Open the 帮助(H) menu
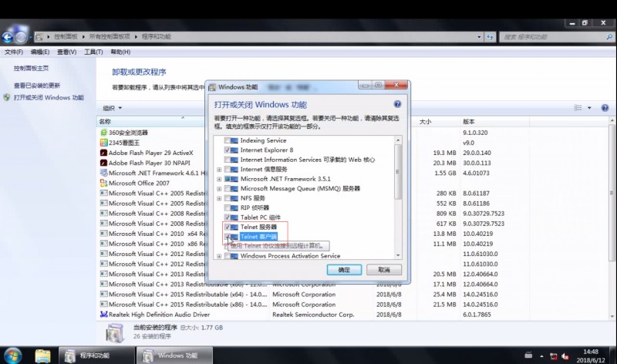 (120, 52)
